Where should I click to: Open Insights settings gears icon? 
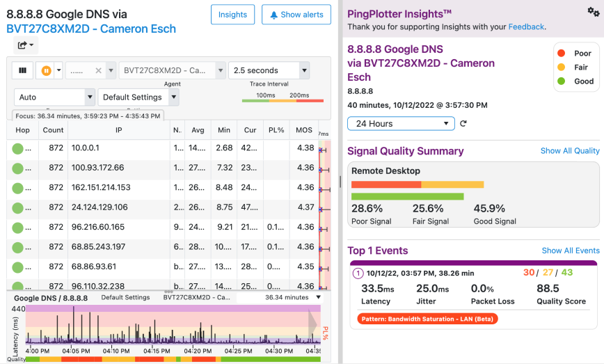tap(592, 11)
